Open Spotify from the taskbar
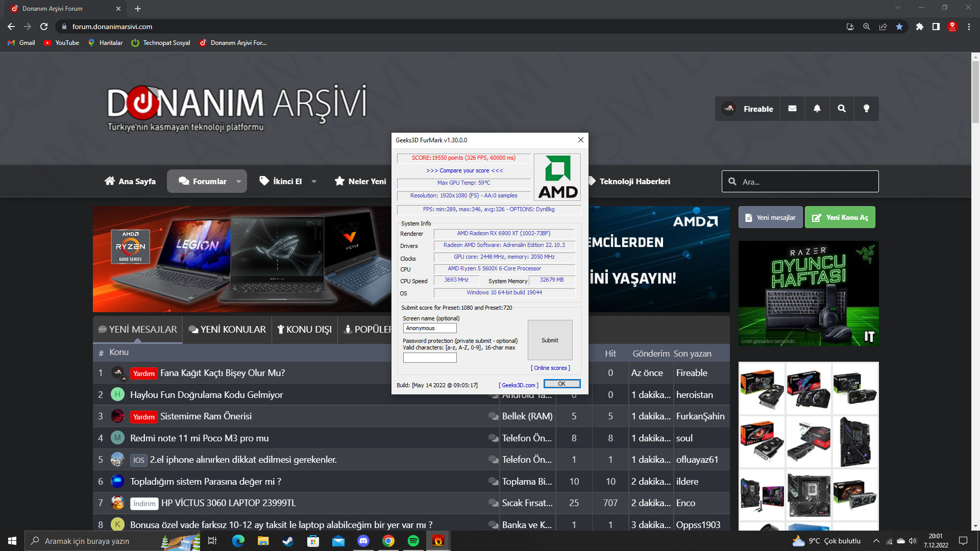 coord(413,541)
